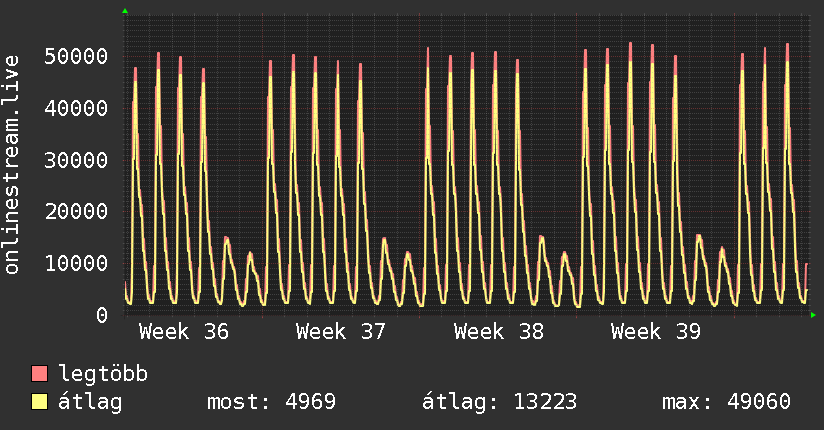Click the 20000 y-axis tick label
This screenshot has height=430, width=824.
[76, 211]
